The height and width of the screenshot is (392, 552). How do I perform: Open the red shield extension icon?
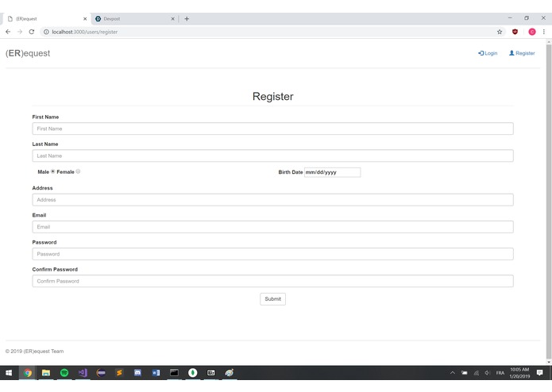point(515,32)
